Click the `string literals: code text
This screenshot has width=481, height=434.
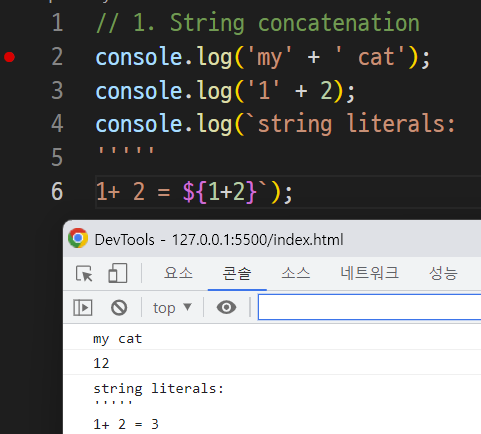pyautogui.click(x=351, y=124)
